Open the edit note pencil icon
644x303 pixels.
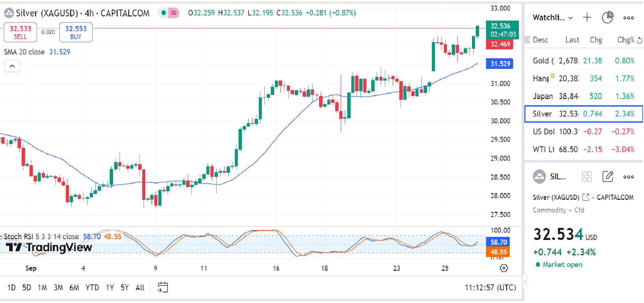click(x=607, y=177)
